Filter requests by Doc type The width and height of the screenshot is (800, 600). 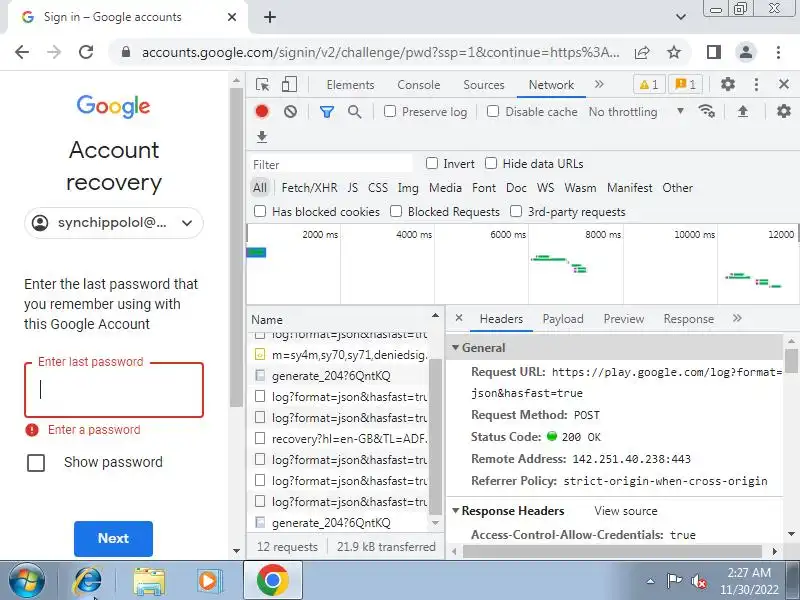point(516,188)
